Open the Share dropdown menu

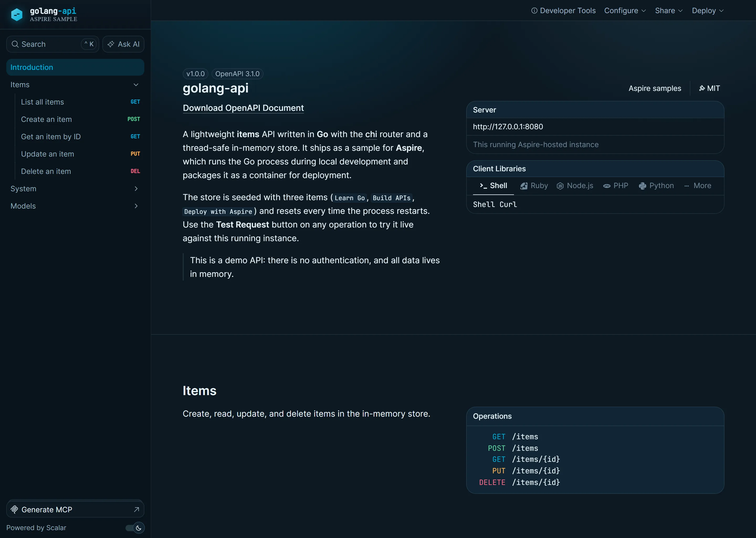[669, 11]
